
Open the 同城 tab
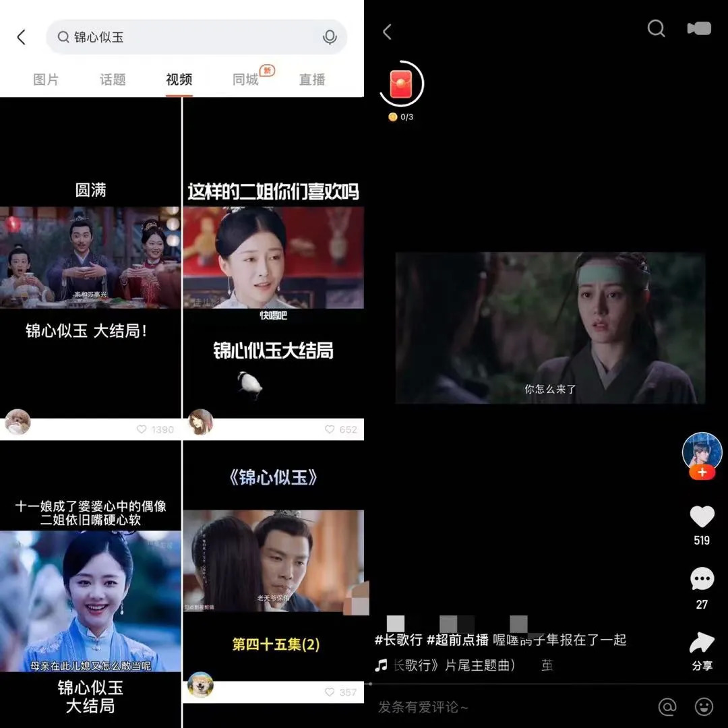245,80
